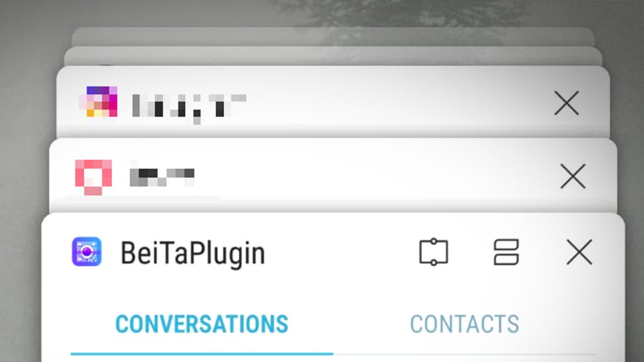Close the BeiTaPlugin recent app card
644x362 pixels.
(579, 251)
